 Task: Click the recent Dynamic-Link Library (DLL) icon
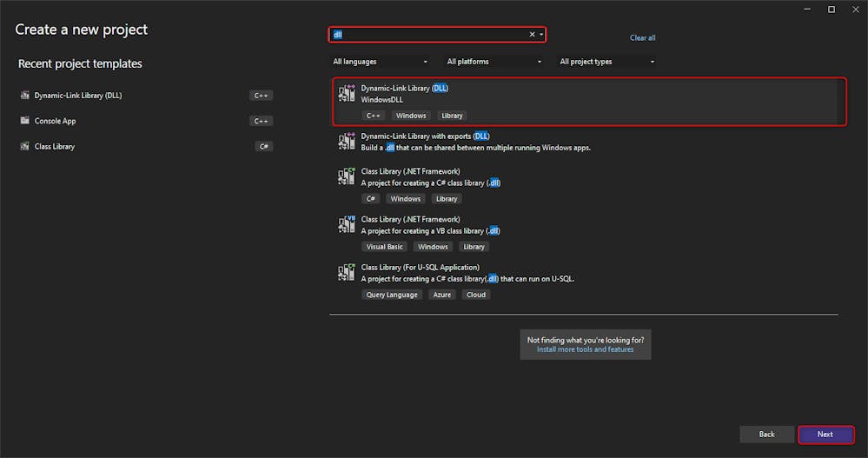(25, 96)
